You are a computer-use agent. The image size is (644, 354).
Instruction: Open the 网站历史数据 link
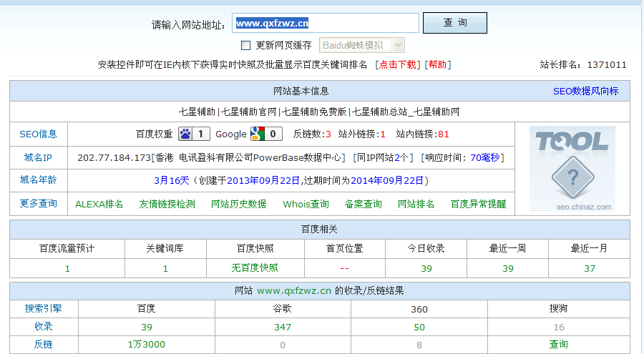(x=238, y=204)
